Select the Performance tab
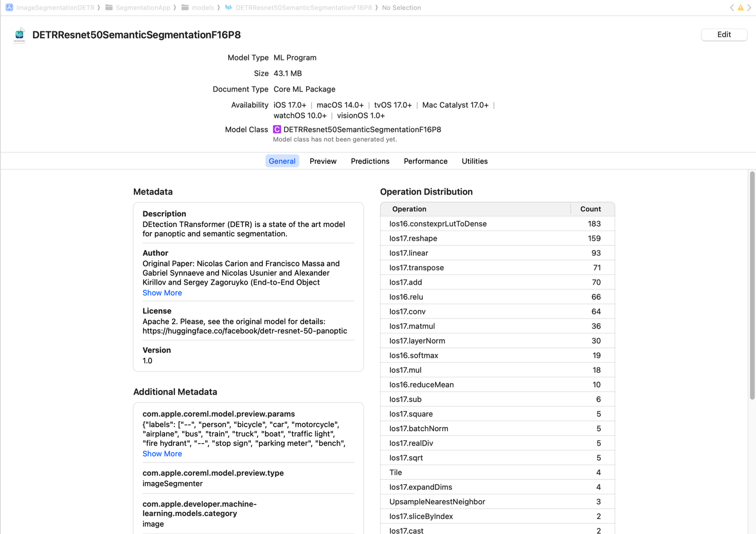Image resolution: width=756 pixels, height=534 pixels. [425, 161]
